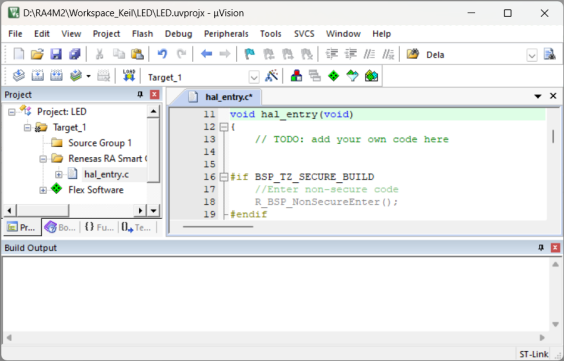564x361 pixels.
Task: Open the editor tab list dropdown arrow
Action: [x=538, y=96]
